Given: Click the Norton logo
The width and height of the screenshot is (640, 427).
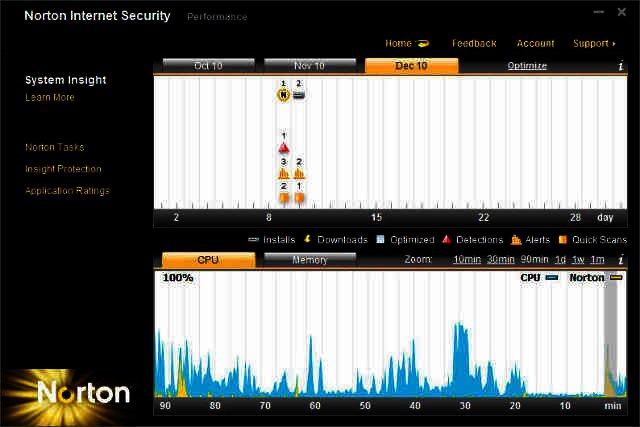Looking at the screenshot, I should (x=83, y=393).
